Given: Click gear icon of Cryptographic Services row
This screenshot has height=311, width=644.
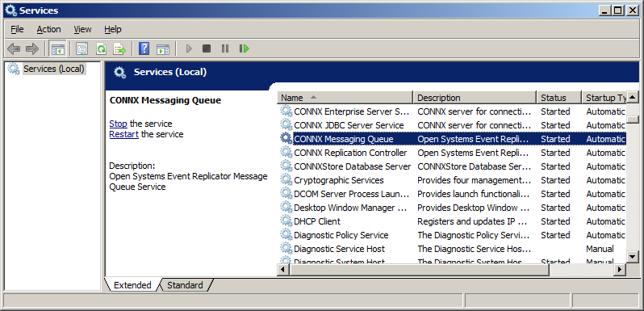Looking at the screenshot, I should tap(286, 180).
